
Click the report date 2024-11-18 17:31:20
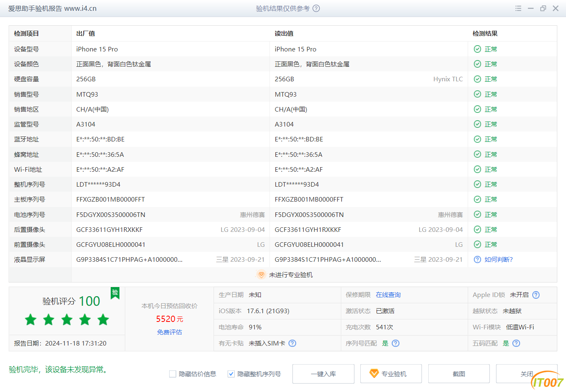coord(76,343)
